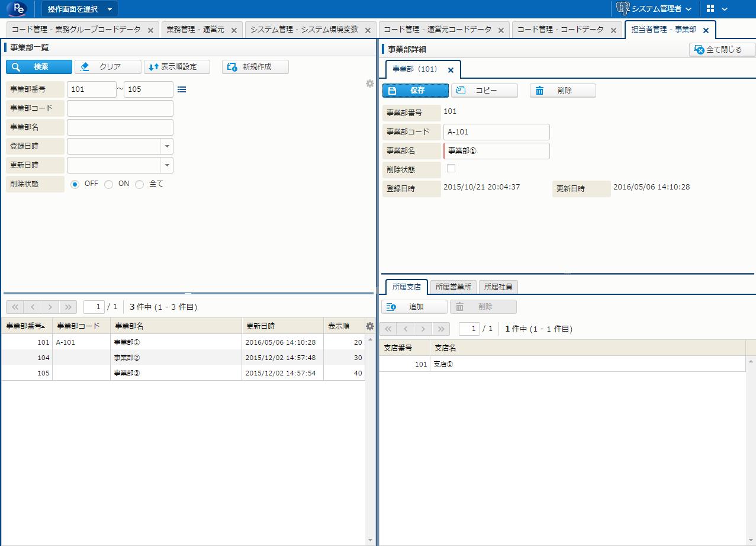Select the row for 事業部②
Screen dimensions: 756x546
click(178, 358)
